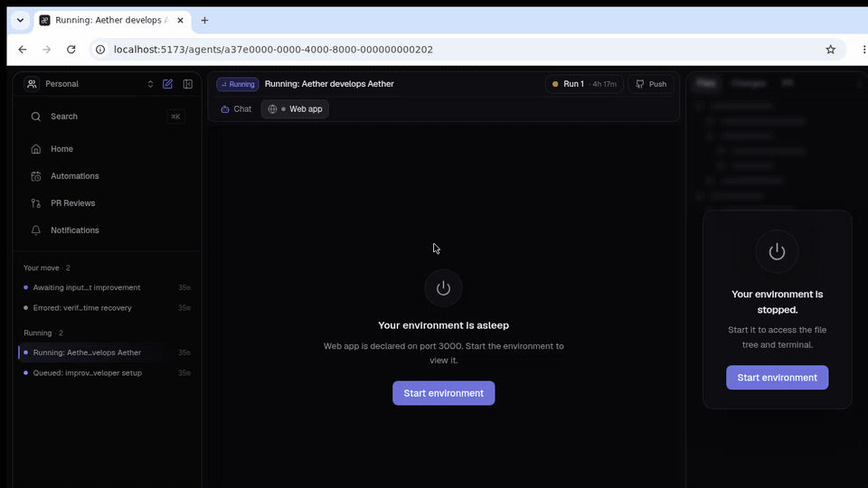The image size is (868, 488).
Task: Click the 'Your environment is stopped.' heading
Action: 778,302
